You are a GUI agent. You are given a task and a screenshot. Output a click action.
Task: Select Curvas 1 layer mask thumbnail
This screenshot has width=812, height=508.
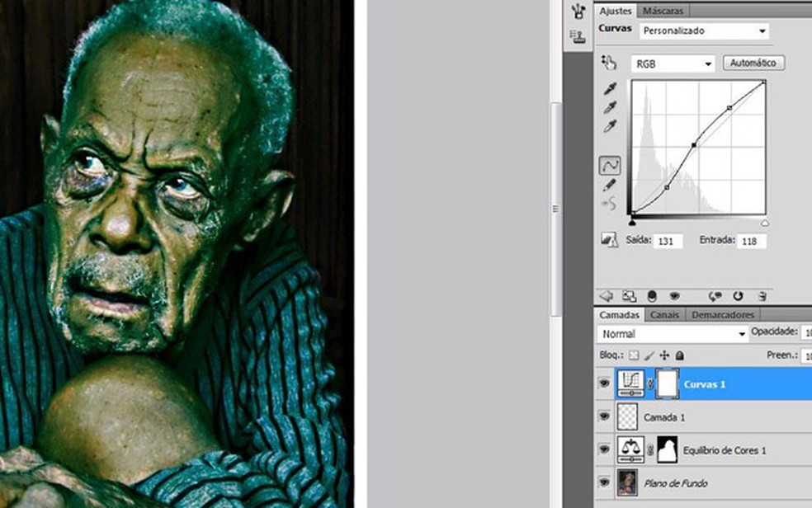pyautogui.click(x=668, y=383)
